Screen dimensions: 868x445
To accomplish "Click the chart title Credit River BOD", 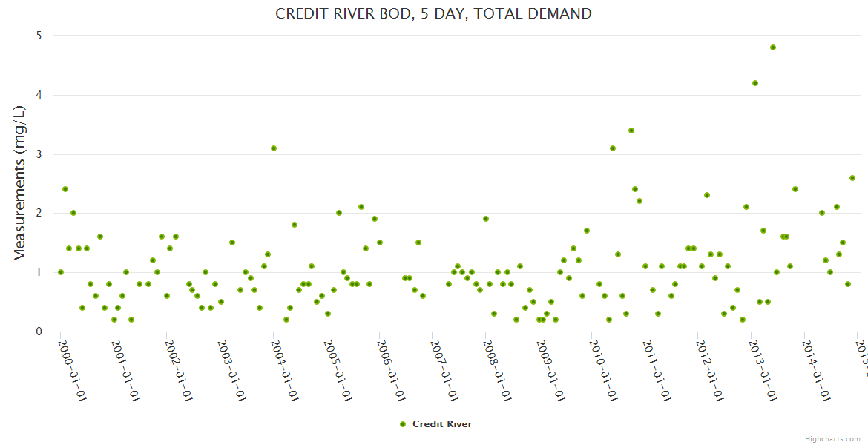I will click(433, 13).
